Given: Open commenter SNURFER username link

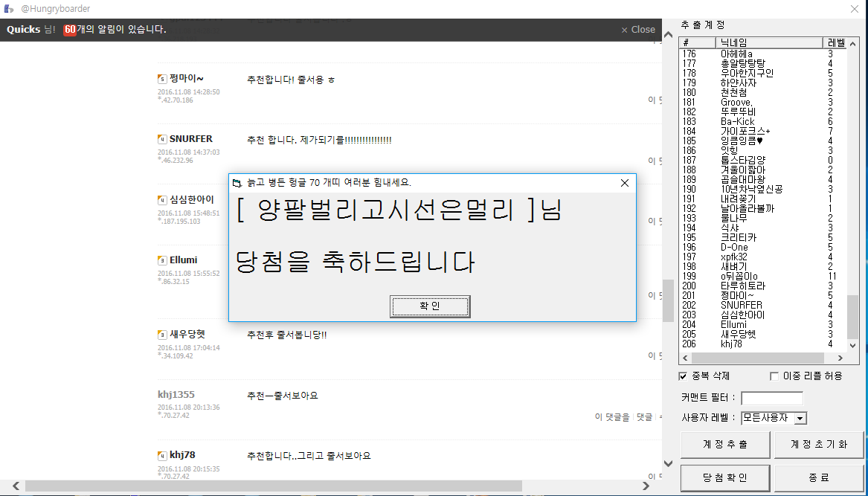Looking at the screenshot, I should 191,139.
